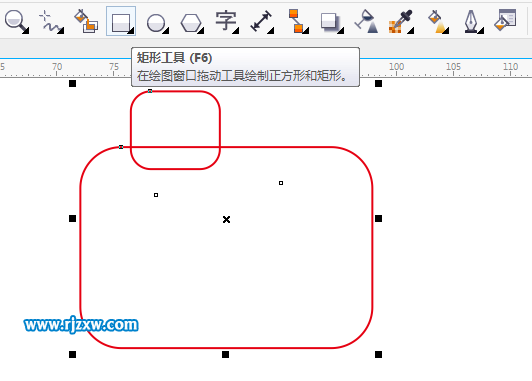The width and height of the screenshot is (532, 381).
Task: Click the bottom-center selection handle
Action: click(x=225, y=355)
